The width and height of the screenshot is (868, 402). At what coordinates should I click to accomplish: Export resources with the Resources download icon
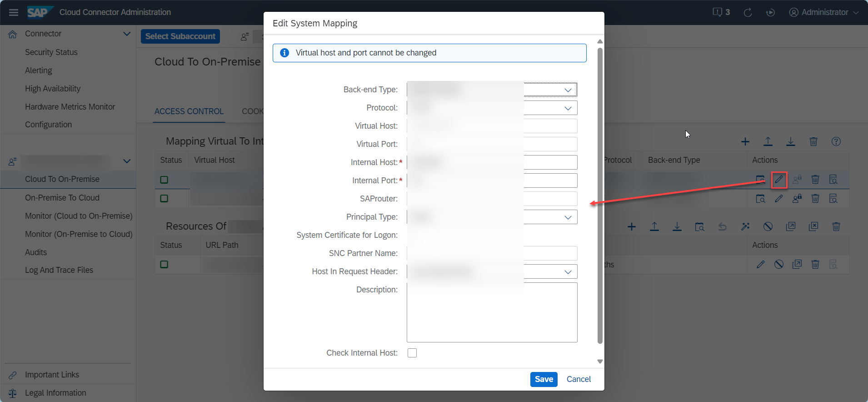point(677,227)
